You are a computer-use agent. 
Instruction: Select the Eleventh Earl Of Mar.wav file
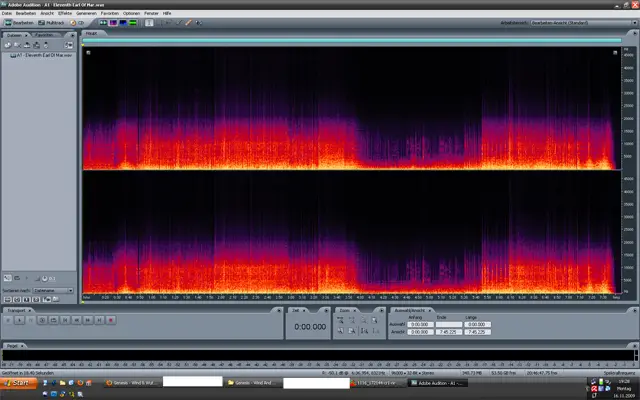point(40,56)
